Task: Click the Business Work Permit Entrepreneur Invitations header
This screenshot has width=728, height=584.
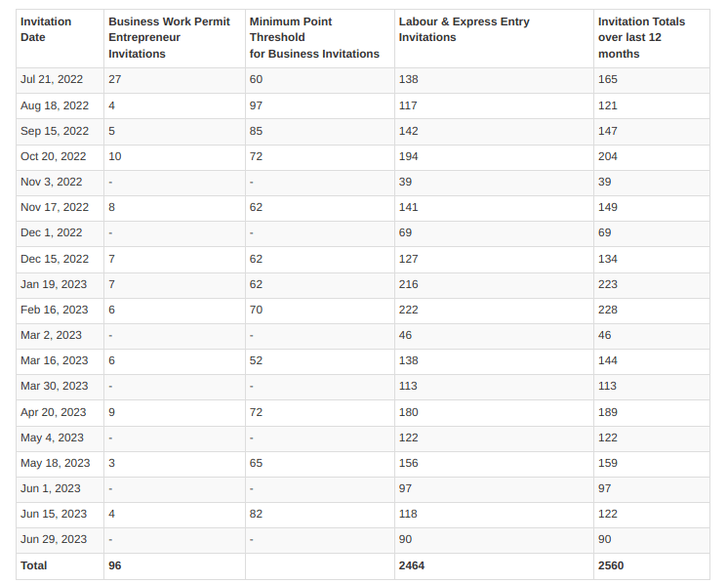Action: [169, 37]
